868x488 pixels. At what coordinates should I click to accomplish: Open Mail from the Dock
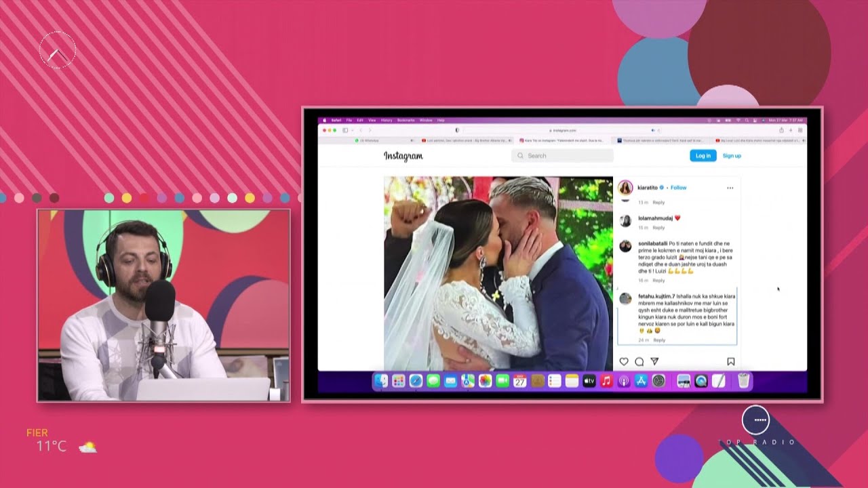coord(450,381)
